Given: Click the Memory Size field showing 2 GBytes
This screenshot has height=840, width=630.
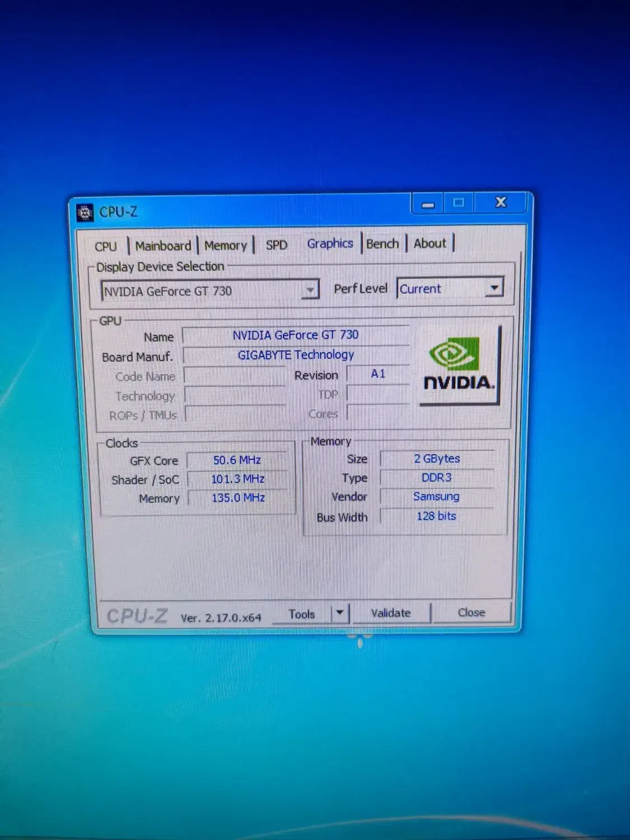Looking at the screenshot, I should pos(436,459).
